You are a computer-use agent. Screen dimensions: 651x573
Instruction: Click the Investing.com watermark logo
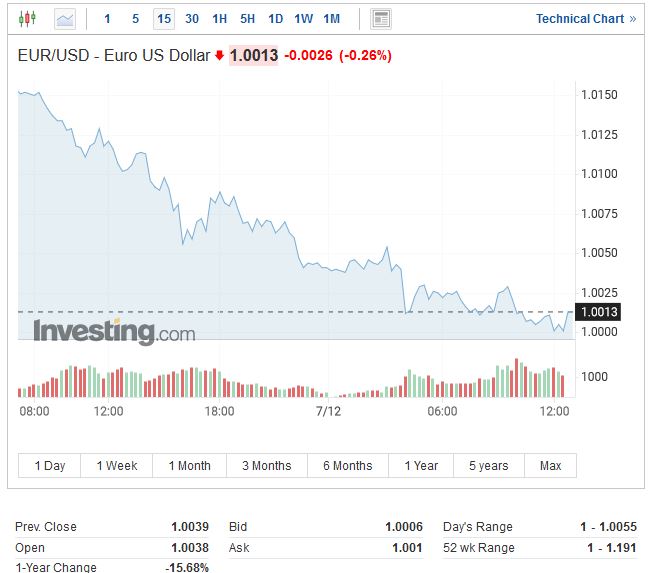tap(114, 331)
